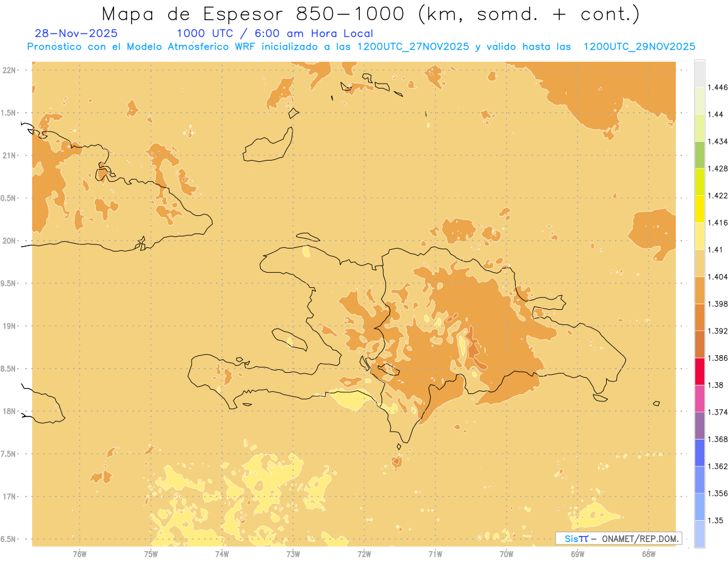Click the "1000 UTC / 6:00 am Hora Local" text
This screenshot has height=562, width=728.
(x=275, y=33)
